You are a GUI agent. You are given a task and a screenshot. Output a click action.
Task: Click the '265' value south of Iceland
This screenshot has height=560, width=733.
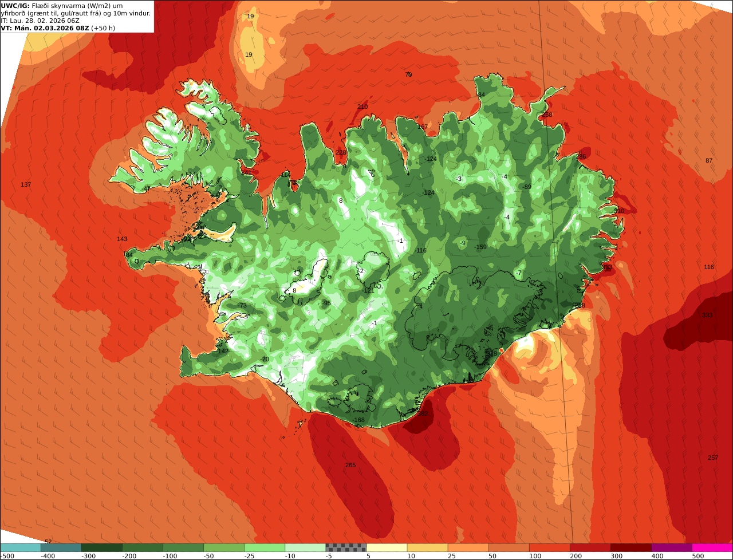[x=350, y=465]
